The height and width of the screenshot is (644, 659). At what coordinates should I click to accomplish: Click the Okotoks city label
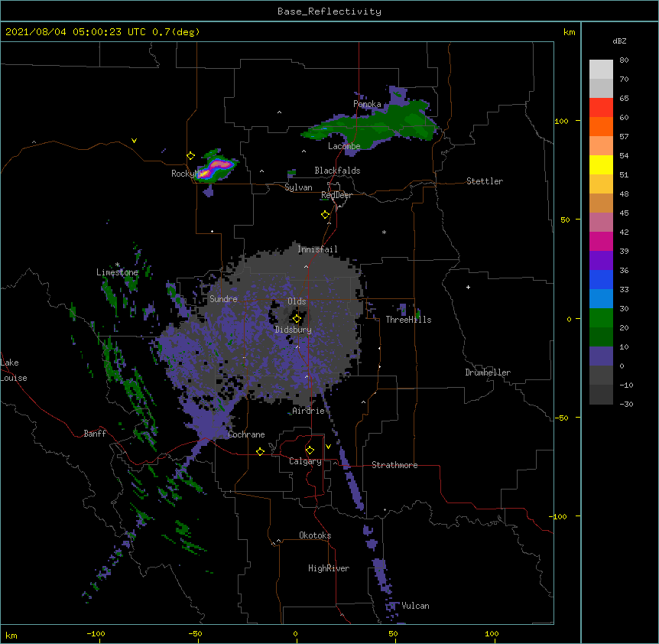point(315,535)
